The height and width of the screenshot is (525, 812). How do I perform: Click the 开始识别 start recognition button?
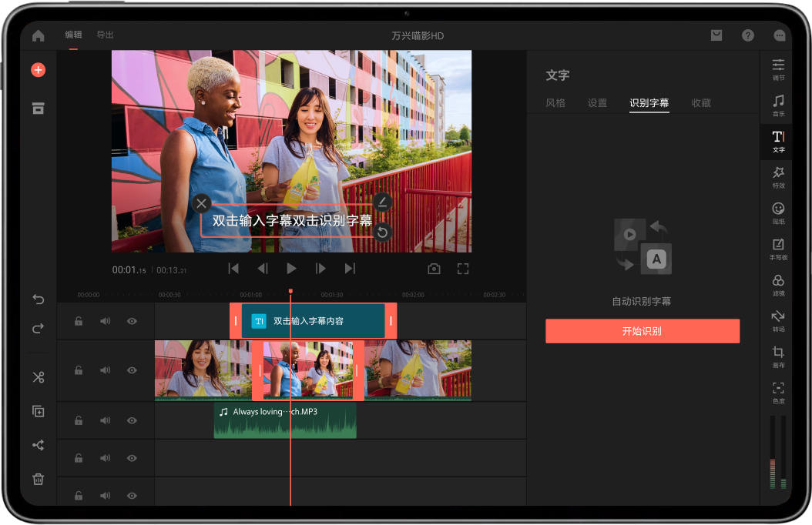tap(642, 331)
